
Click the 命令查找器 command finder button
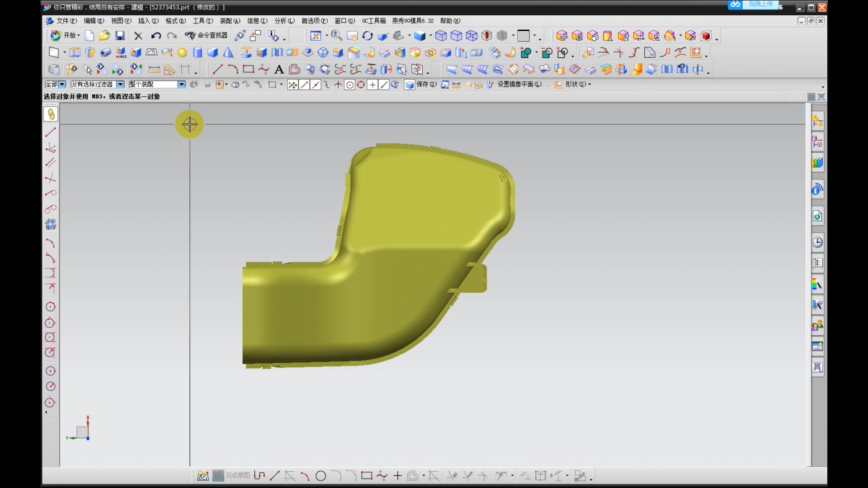[x=207, y=36]
